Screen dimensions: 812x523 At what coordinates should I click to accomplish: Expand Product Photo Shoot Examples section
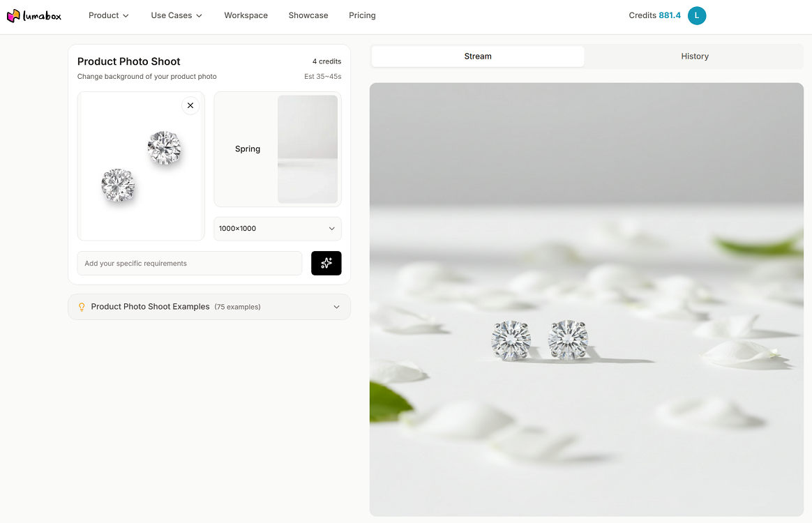pos(209,307)
